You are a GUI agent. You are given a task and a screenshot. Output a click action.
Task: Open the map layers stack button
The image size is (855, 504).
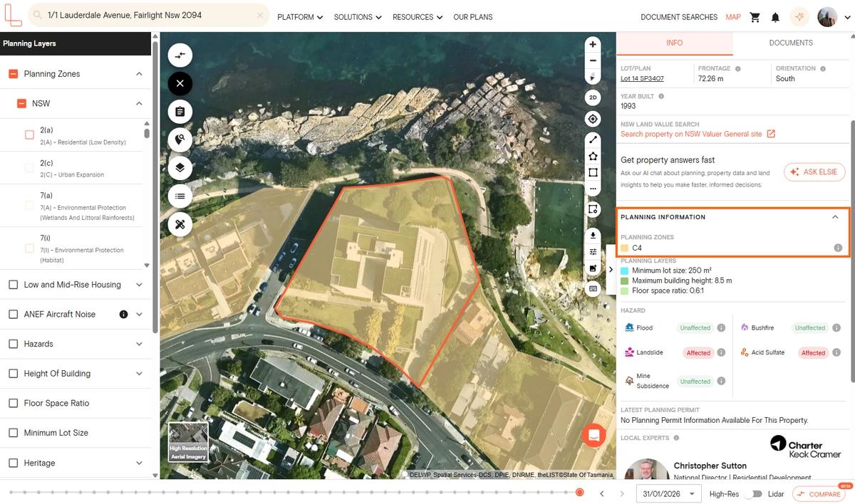pos(180,168)
